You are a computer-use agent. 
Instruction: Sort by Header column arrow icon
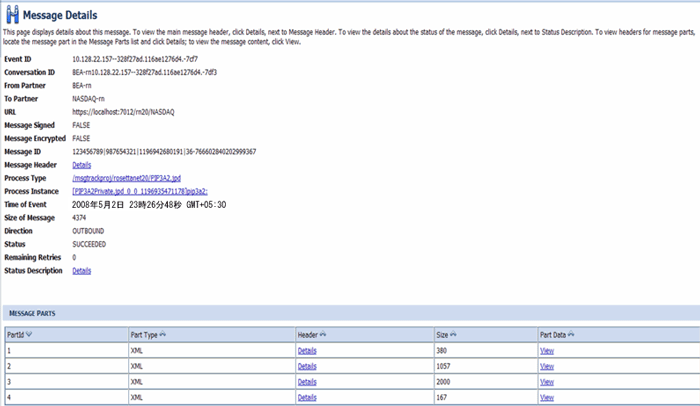pyautogui.click(x=323, y=334)
